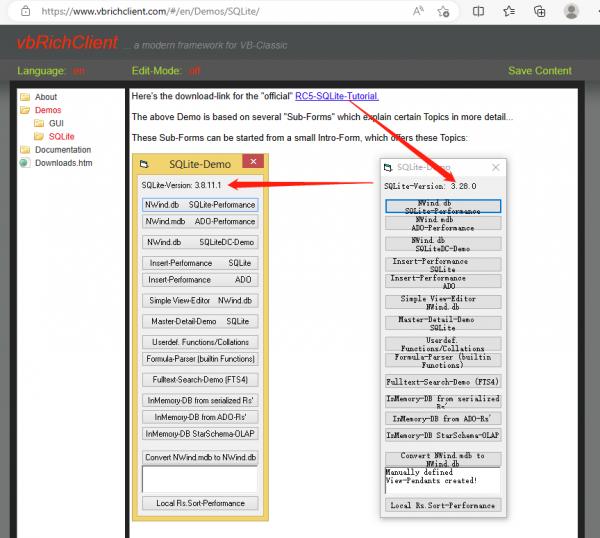Click the GUI folder icon
Image resolution: width=600 pixels, height=538 pixels.
(39, 123)
